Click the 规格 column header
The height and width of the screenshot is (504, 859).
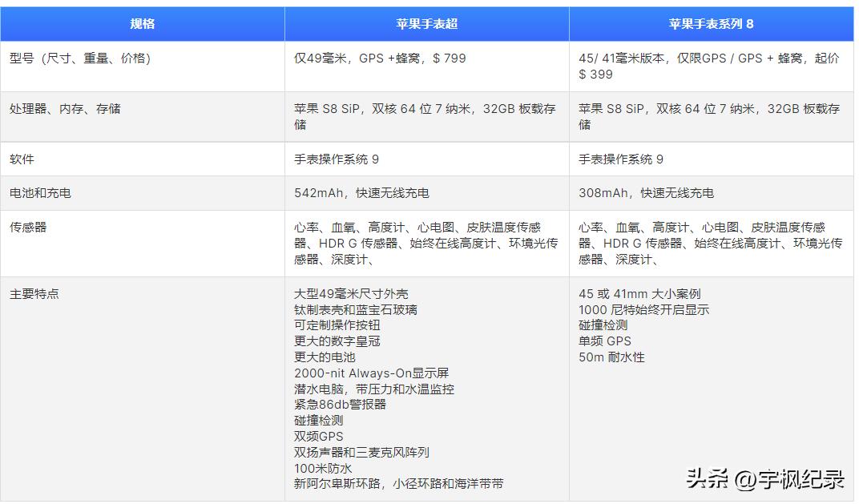(143, 23)
